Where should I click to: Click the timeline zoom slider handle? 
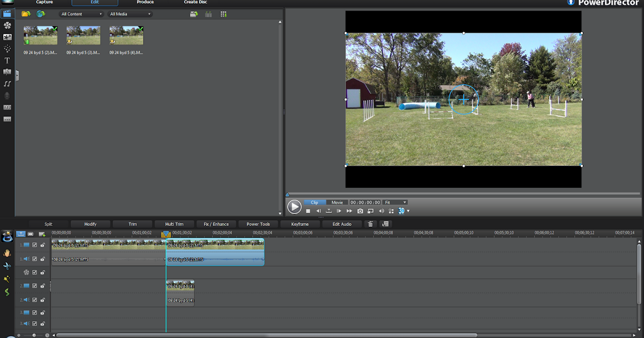[34, 335]
